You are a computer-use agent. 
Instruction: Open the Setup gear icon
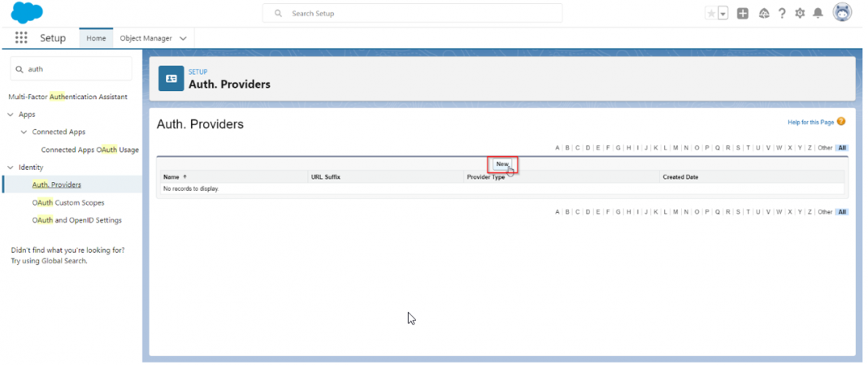pyautogui.click(x=800, y=13)
